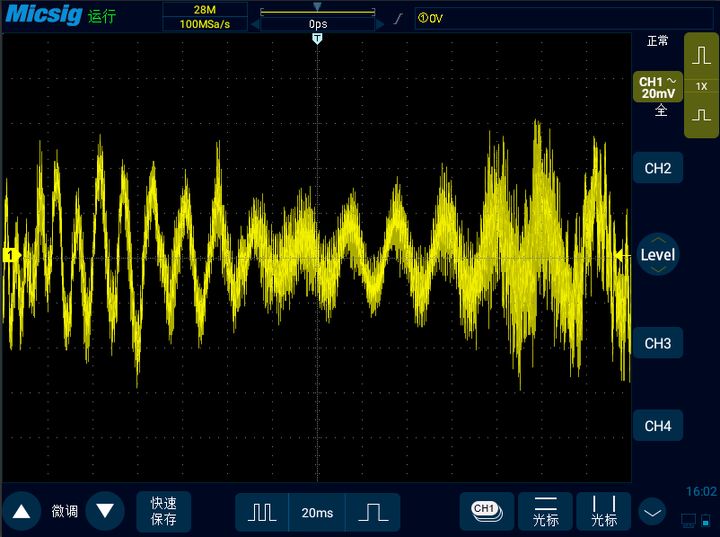Increase CH1 vertical scale with upper pulse icon
The height and width of the screenshot is (537, 720).
click(701, 59)
